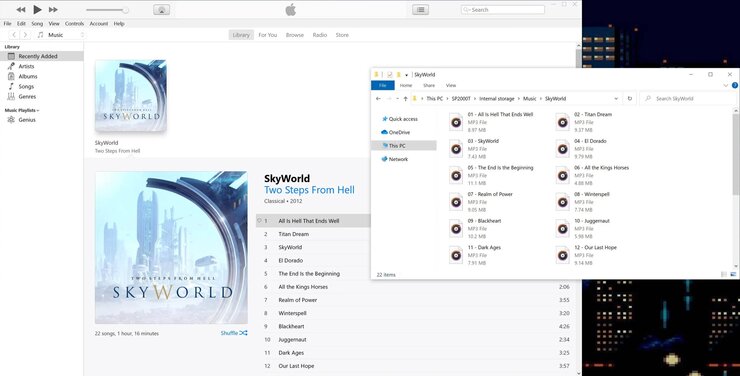The image size is (740, 376).
Task: Refresh the SkyWorld folder in Explorer
Action: pyautogui.click(x=630, y=99)
